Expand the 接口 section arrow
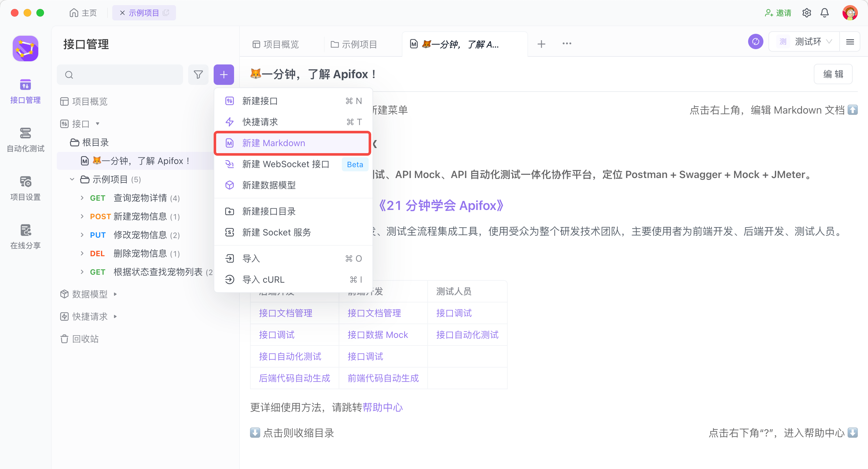868x469 pixels. point(97,124)
